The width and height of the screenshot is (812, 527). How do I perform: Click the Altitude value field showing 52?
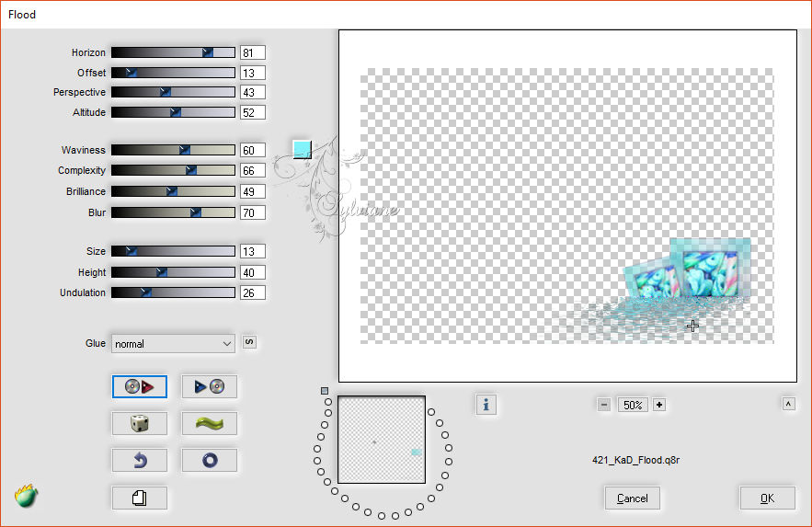pos(253,112)
